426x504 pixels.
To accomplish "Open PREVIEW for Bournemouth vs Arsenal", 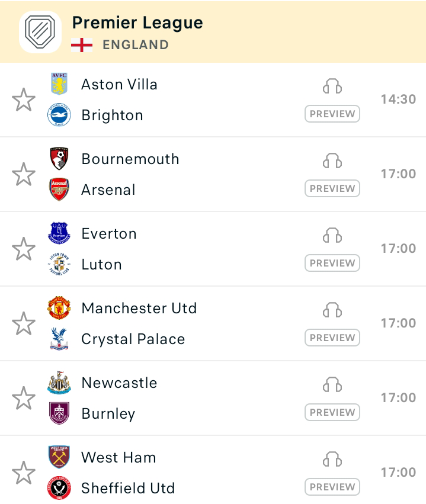I will pos(332,188).
